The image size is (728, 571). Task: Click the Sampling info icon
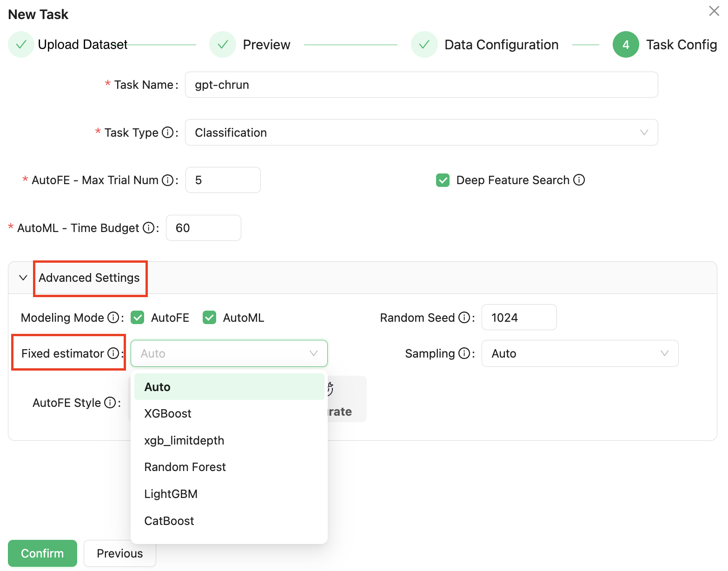coord(464,353)
